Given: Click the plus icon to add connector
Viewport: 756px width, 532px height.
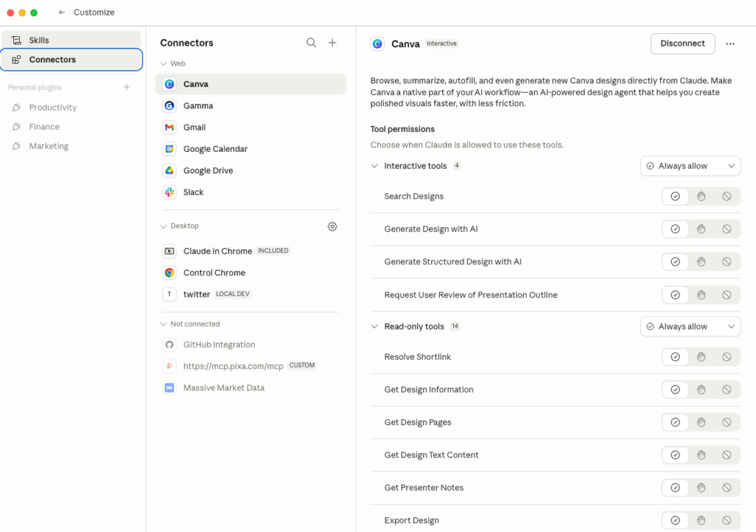Looking at the screenshot, I should point(332,43).
